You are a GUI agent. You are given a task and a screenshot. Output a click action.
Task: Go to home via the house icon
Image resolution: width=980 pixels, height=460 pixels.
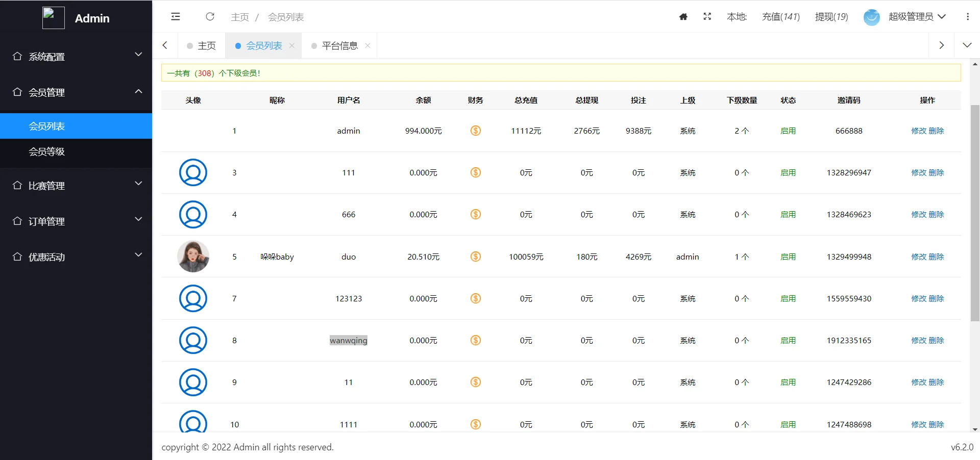[683, 17]
